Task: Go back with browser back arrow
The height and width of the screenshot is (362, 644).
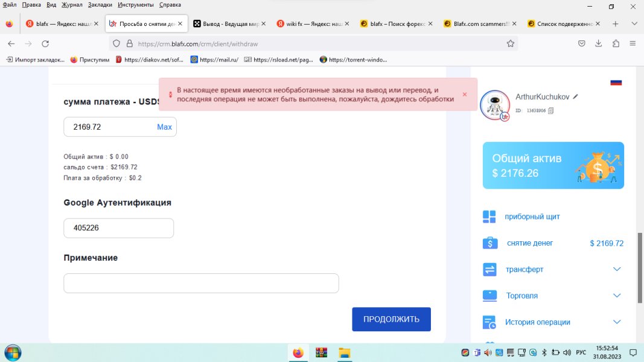Action: (11, 43)
